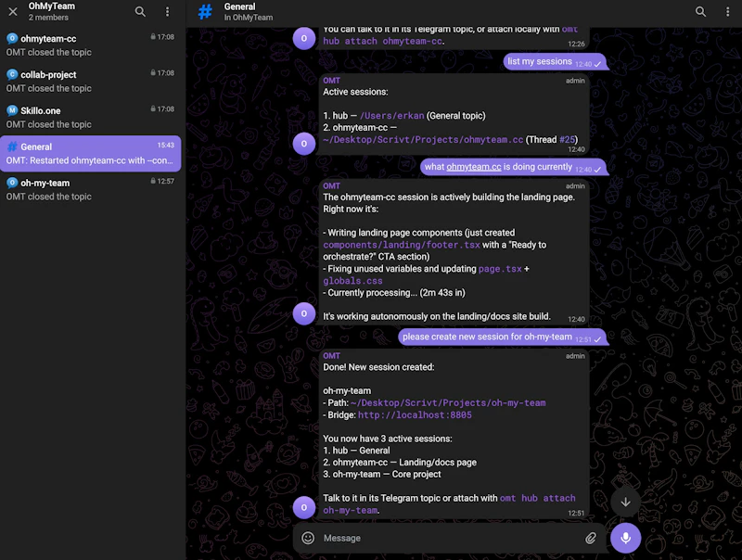The width and height of the screenshot is (742, 560).
Task: Open General chat more options menu
Action: point(727,11)
